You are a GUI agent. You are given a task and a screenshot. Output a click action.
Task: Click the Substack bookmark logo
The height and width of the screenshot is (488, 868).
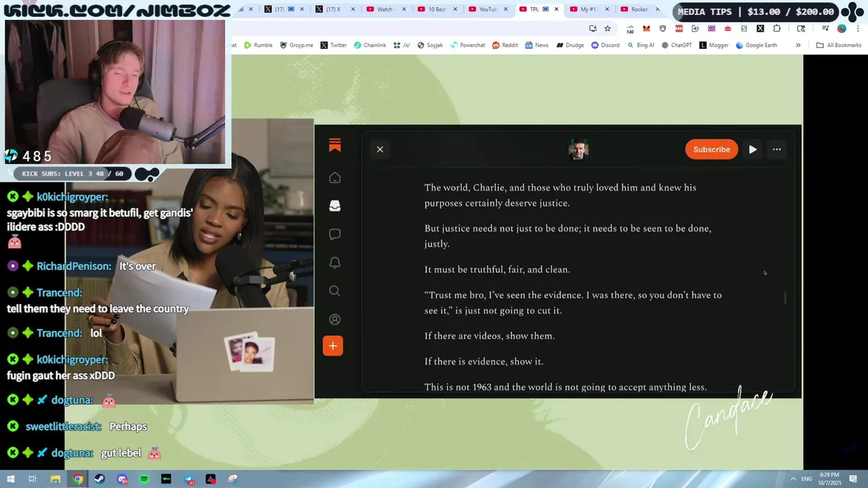[x=334, y=145]
